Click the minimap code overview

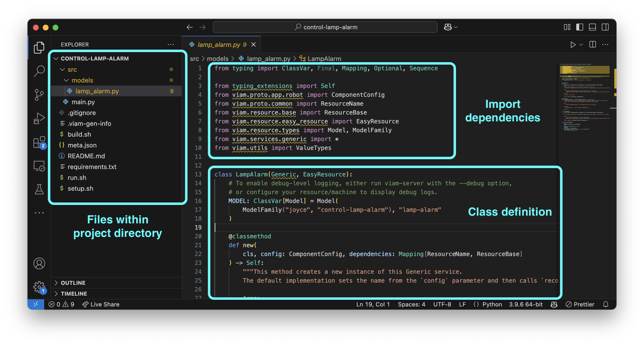coord(585,98)
